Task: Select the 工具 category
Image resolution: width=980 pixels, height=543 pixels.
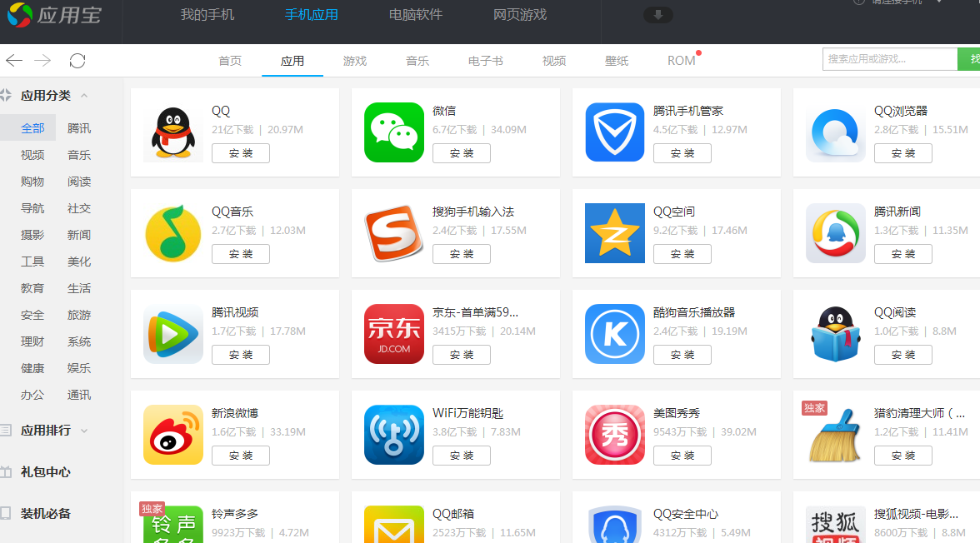Action: pos(32,262)
